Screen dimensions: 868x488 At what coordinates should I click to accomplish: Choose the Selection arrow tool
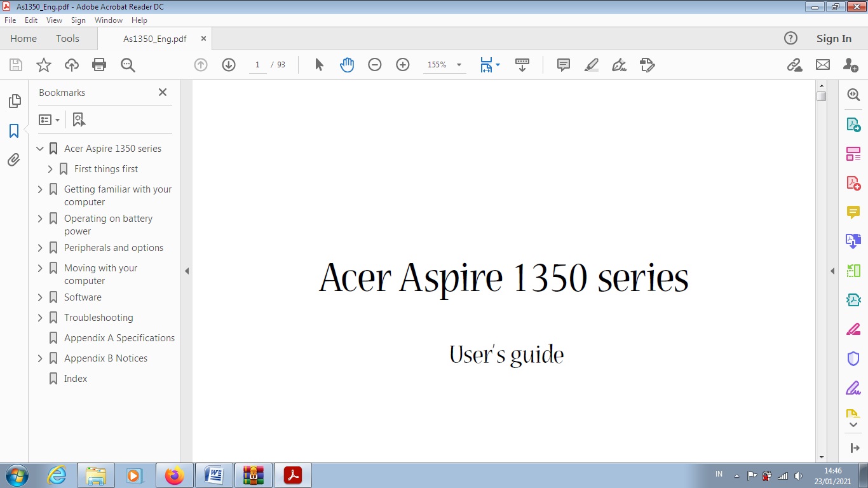coord(319,65)
